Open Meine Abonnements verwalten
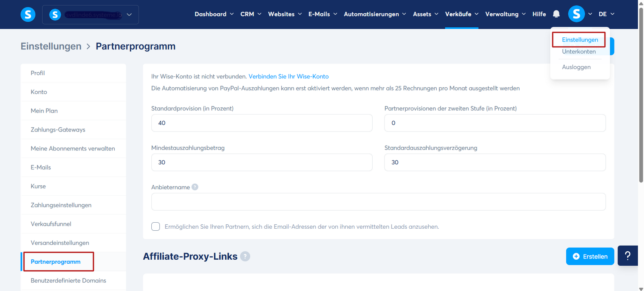This screenshot has height=291, width=644. click(73, 149)
